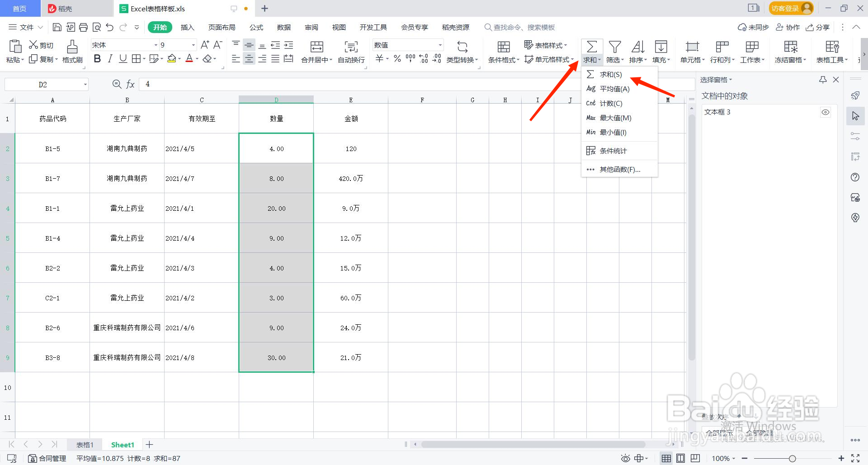Viewport: 868px width, 465px height.
Task: Toggle fullscreen icon in status bar
Action: tap(855, 458)
